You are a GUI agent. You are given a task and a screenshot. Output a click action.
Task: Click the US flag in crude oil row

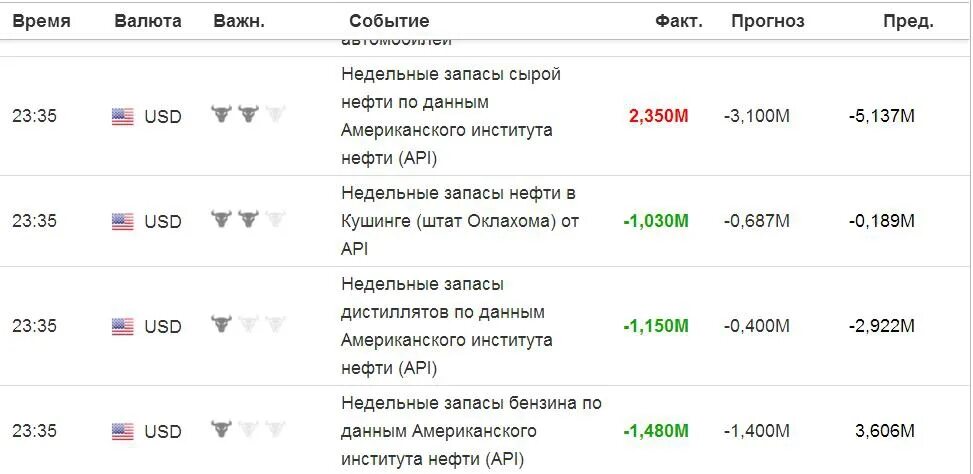[x=123, y=116]
